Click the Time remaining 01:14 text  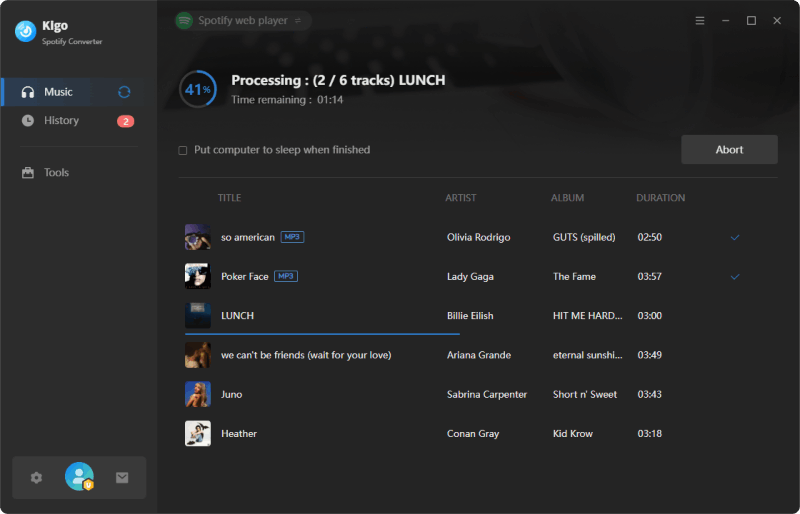[x=287, y=100]
